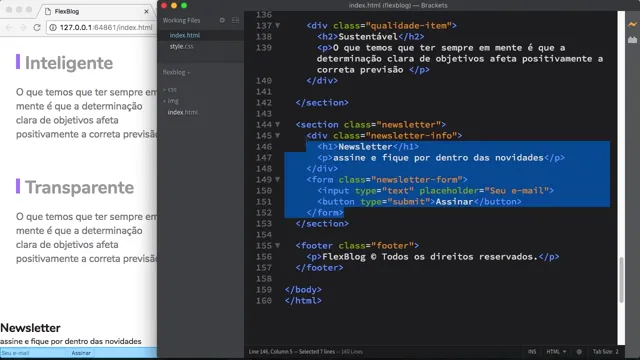Click the footer text 'FlexBlog © Todos os direitos reservados.'
The image size is (640, 360).
point(430,257)
